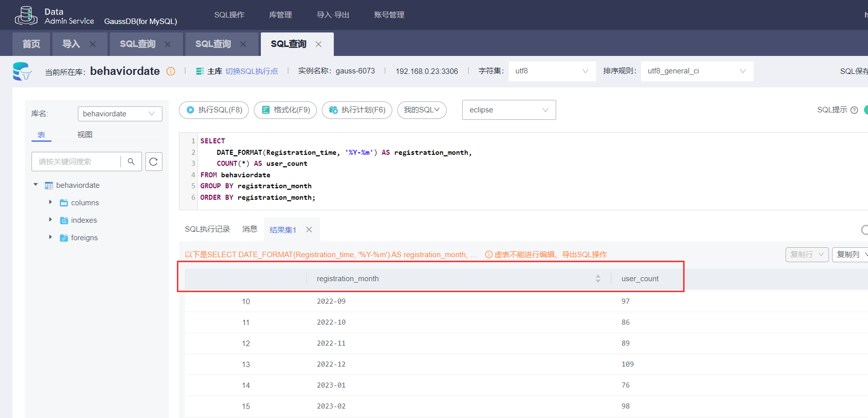Open the 库名 behaviordate dropdown
Viewport: 868px width, 418px height.
120,114
